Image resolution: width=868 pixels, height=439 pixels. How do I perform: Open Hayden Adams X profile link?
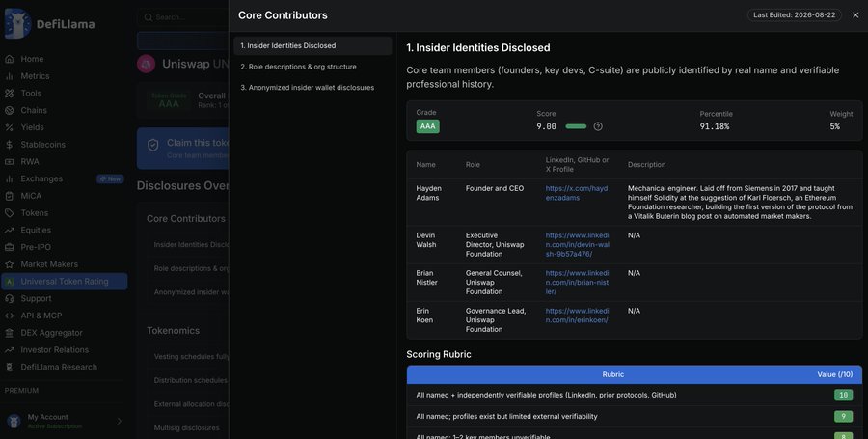pos(577,193)
